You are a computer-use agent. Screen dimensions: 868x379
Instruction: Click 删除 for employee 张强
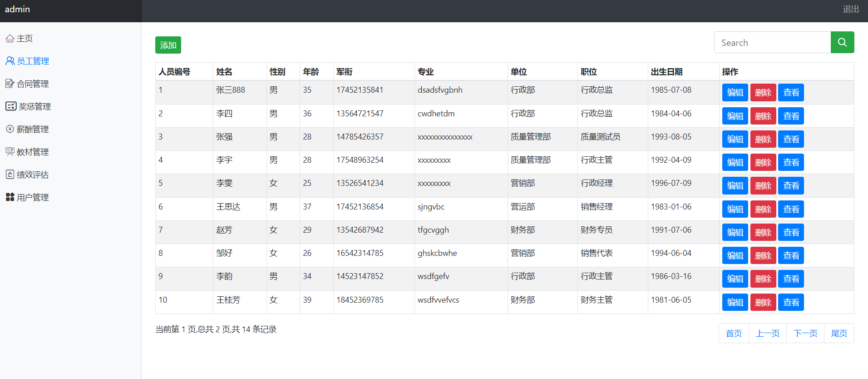763,139
